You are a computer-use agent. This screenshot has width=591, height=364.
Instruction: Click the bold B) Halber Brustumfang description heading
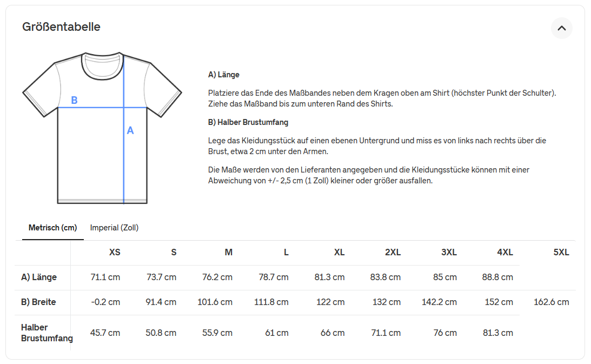(248, 122)
